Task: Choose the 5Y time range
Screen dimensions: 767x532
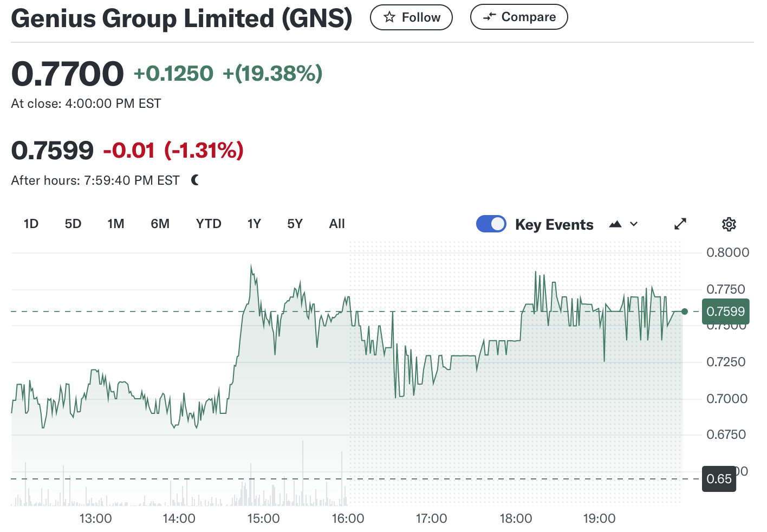Action: (x=295, y=224)
